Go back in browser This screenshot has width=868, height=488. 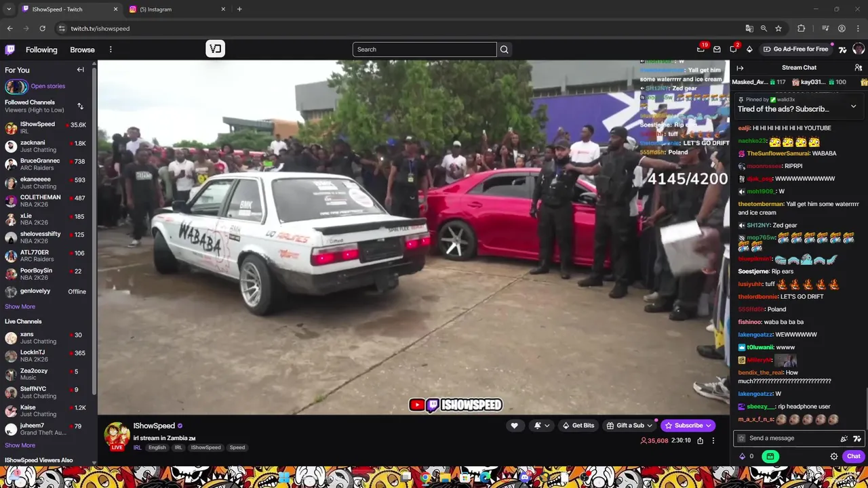pos(9,28)
